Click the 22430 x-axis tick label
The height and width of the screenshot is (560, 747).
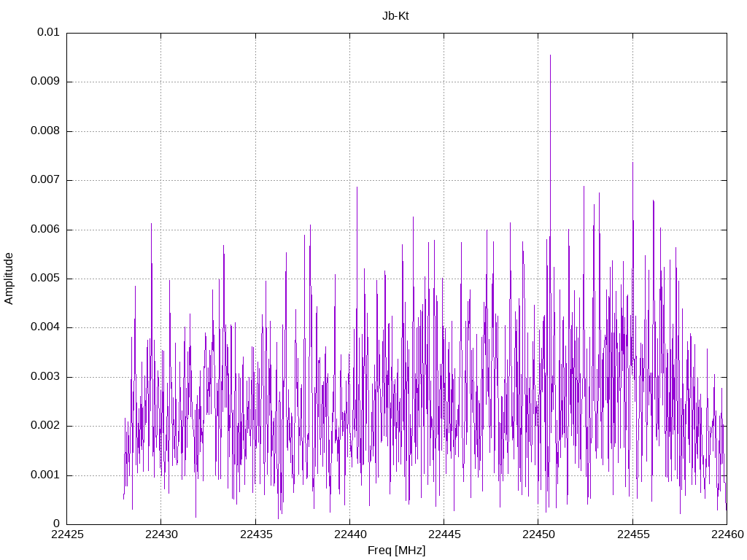tap(160, 536)
